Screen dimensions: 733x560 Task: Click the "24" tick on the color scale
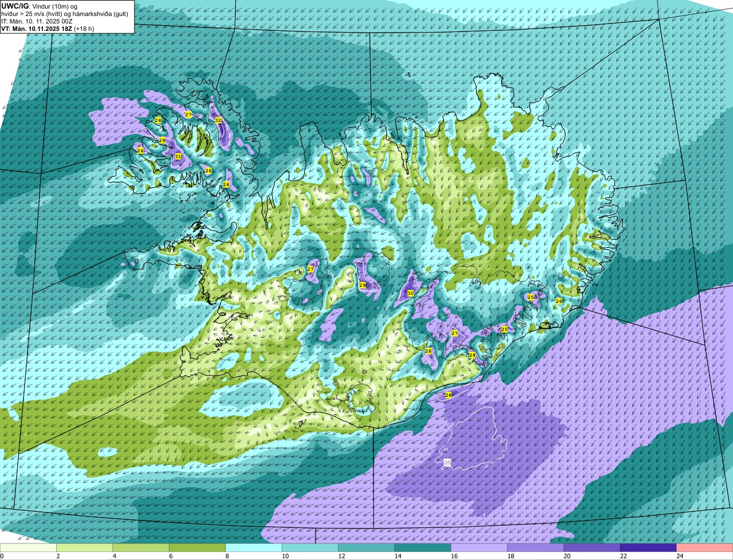coord(680,556)
